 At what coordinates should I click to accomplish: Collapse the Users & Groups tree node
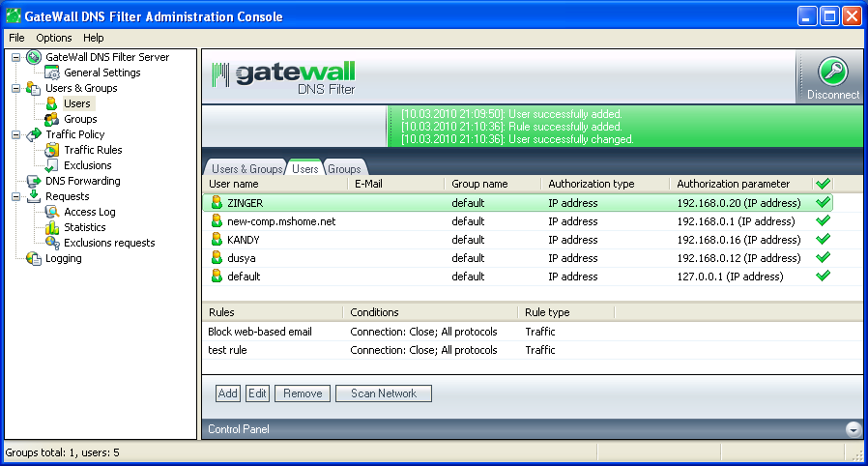point(16,89)
